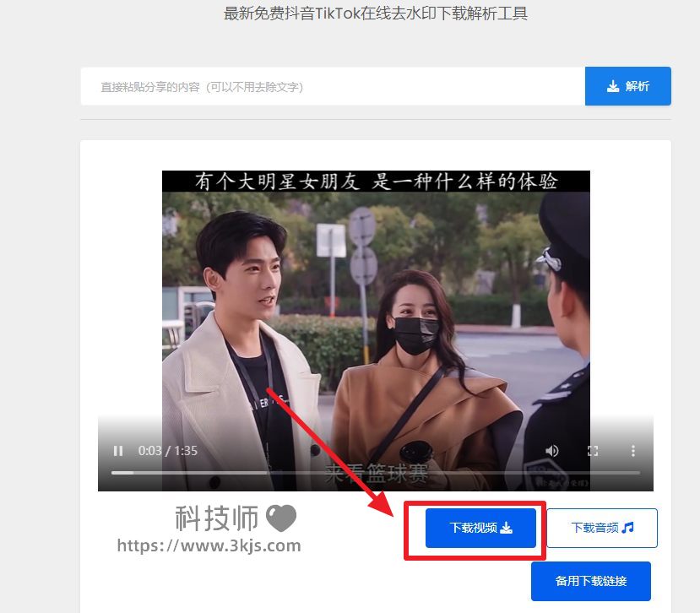Click the 下载音频 download audio button
The height and width of the screenshot is (613, 700).
602,528
